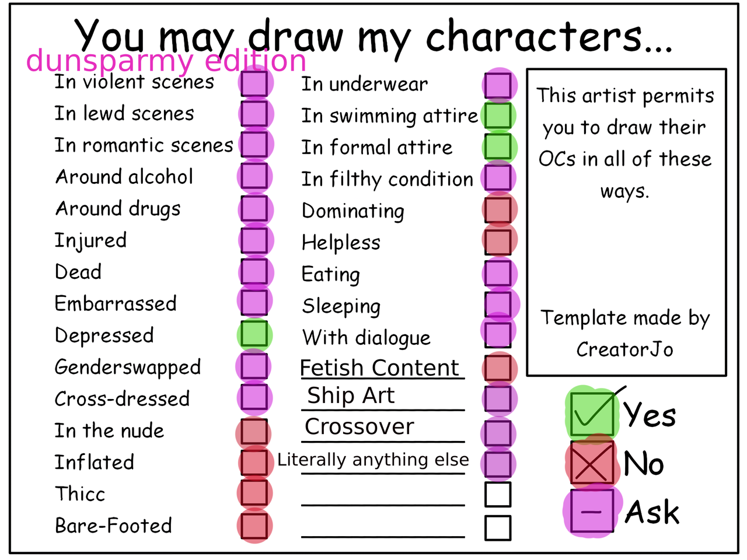The width and height of the screenshot is (747, 560).
Task: Click the green Yes checkmark legend icon
Action: [x=592, y=414]
